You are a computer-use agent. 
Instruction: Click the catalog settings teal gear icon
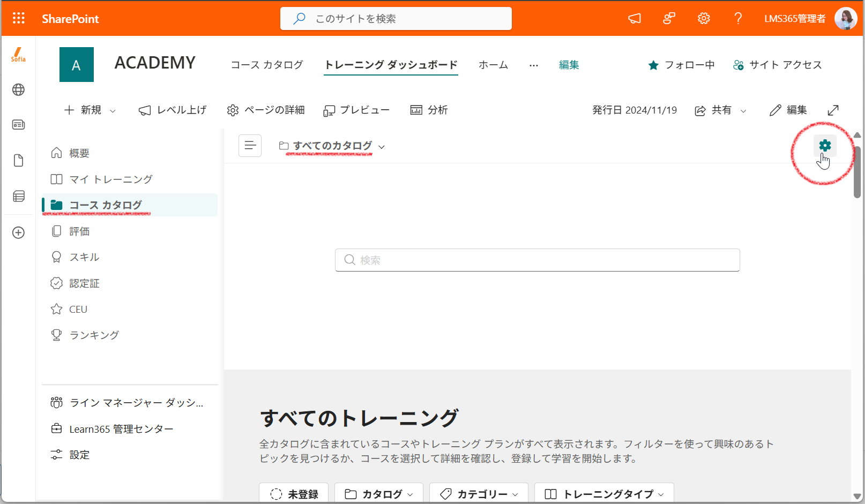pyautogui.click(x=825, y=145)
